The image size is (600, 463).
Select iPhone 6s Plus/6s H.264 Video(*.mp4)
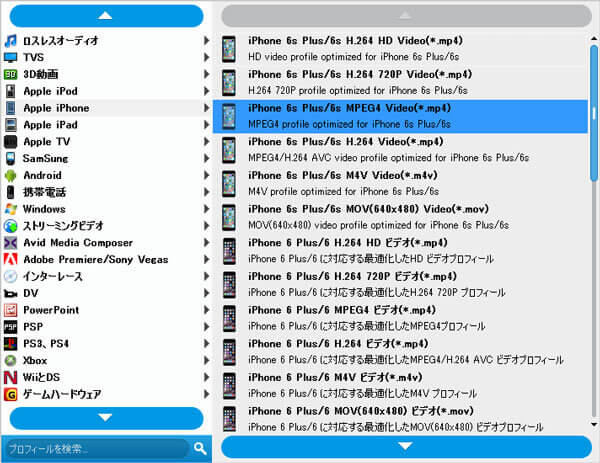pos(400,150)
